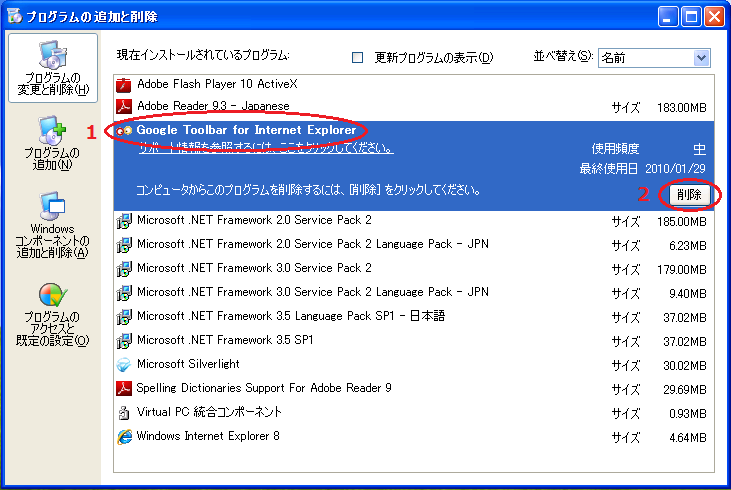Image resolution: width=731 pixels, height=490 pixels.
Task: Click the support information link
Action: pyautogui.click(x=265, y=149)
